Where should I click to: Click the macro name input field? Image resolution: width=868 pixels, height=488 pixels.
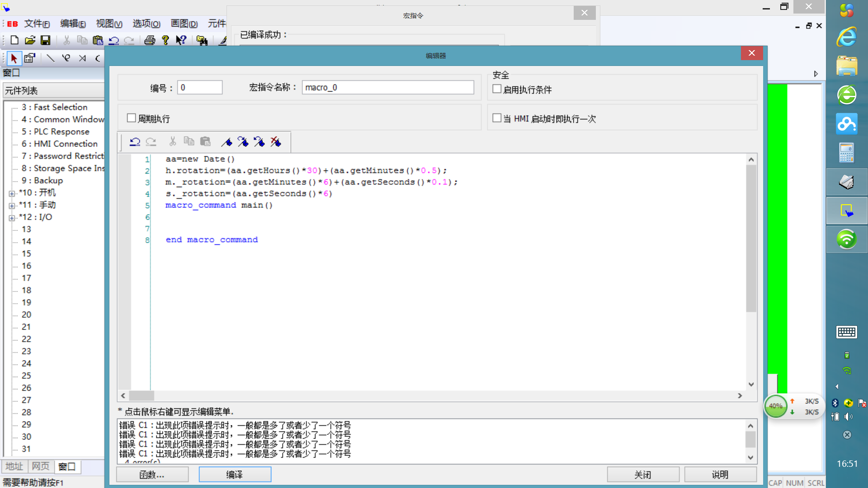point(387,87)
